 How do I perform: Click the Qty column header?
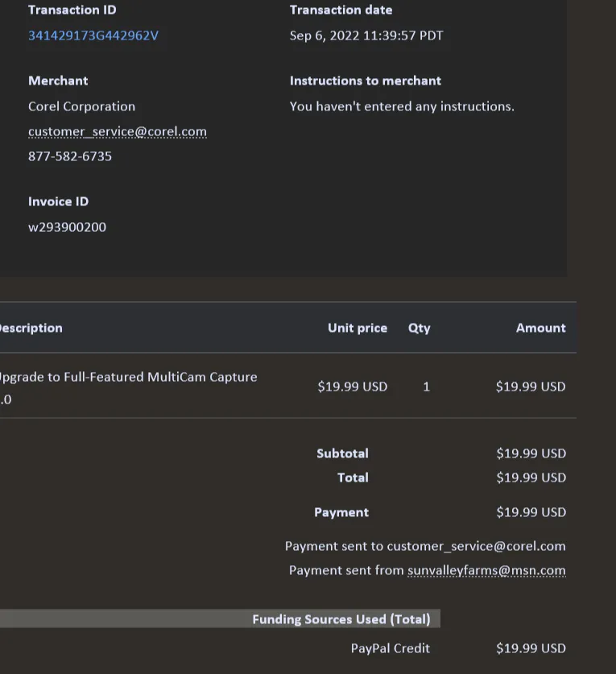(x=419, y=329)
